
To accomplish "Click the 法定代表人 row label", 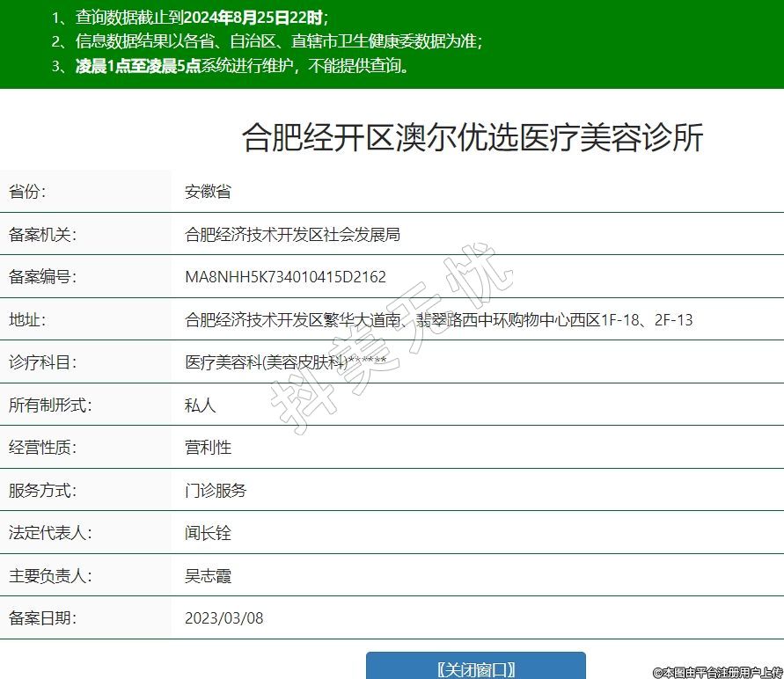I will 50,533.
